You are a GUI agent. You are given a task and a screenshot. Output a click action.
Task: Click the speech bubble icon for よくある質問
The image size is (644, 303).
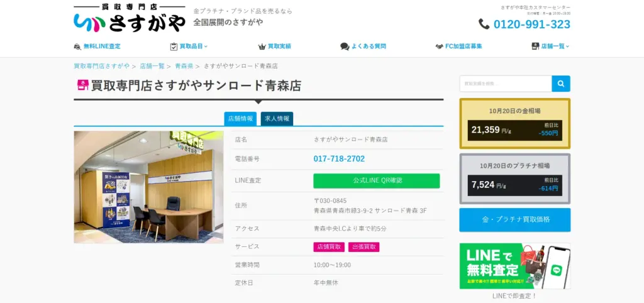[x=345, y=47]
